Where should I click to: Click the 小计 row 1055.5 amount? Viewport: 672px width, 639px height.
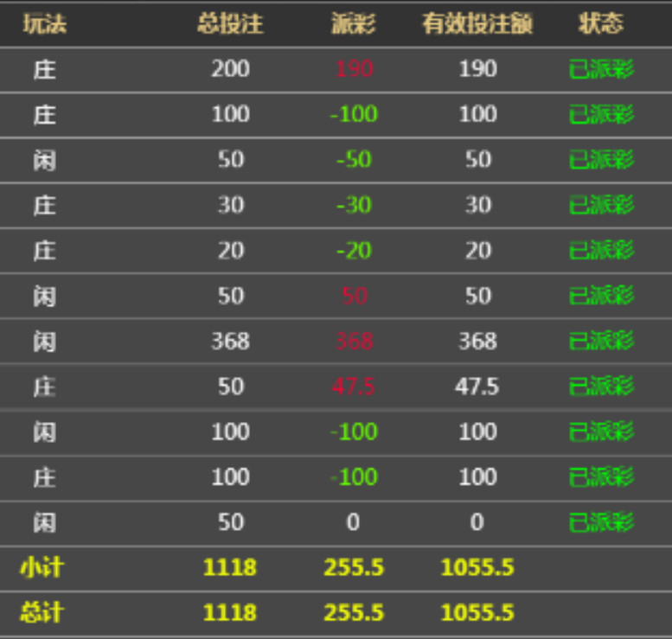[477, 567]
